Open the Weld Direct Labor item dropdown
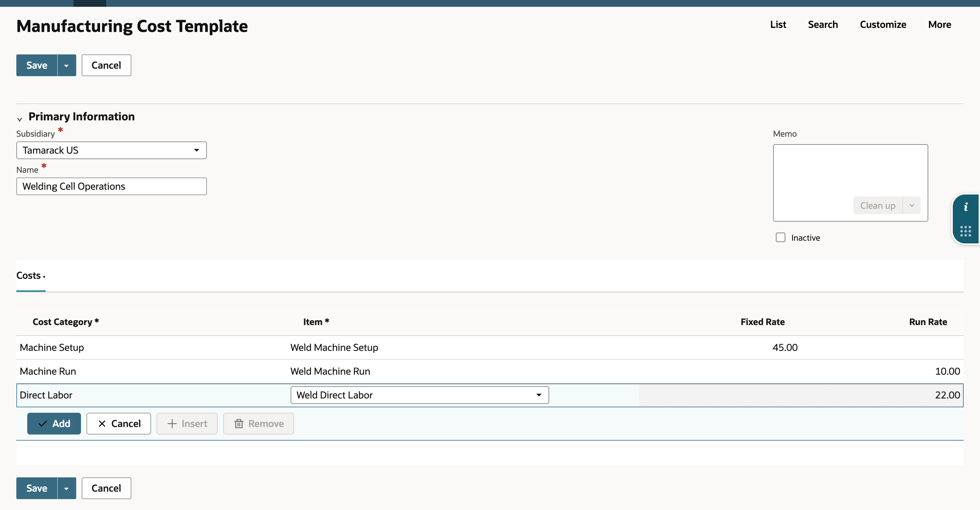 [420, 395]
